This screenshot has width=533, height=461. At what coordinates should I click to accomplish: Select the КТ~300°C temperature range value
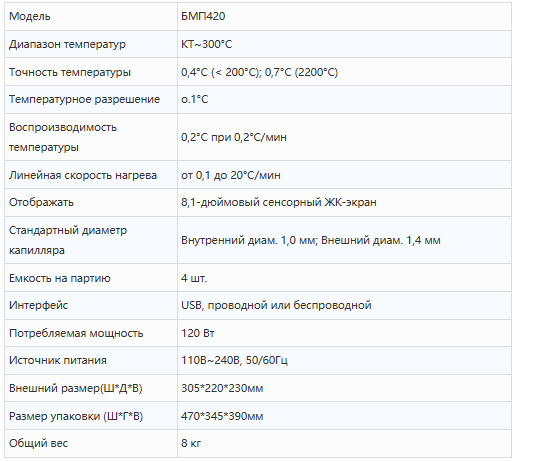(x=207, y=44)
